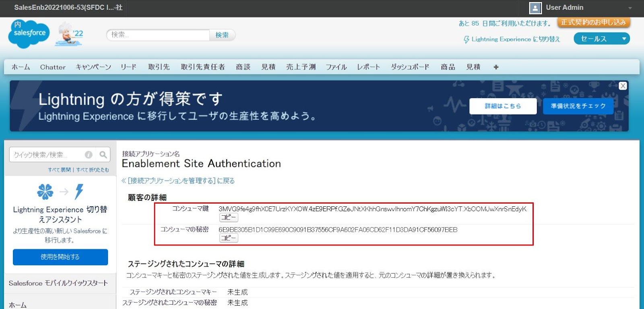Click the global 検索 input field

tap(158, 35)
